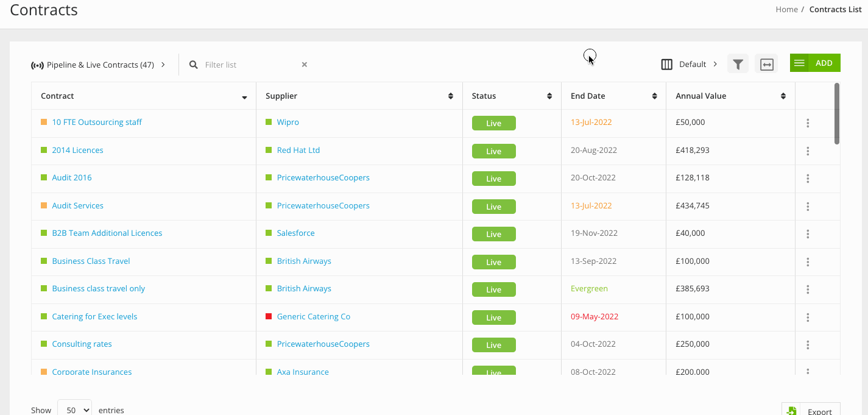Click the £385,693 annual value cell
Image resolution: width=868 pixels, height=415 pixels.
pos(693,288)
